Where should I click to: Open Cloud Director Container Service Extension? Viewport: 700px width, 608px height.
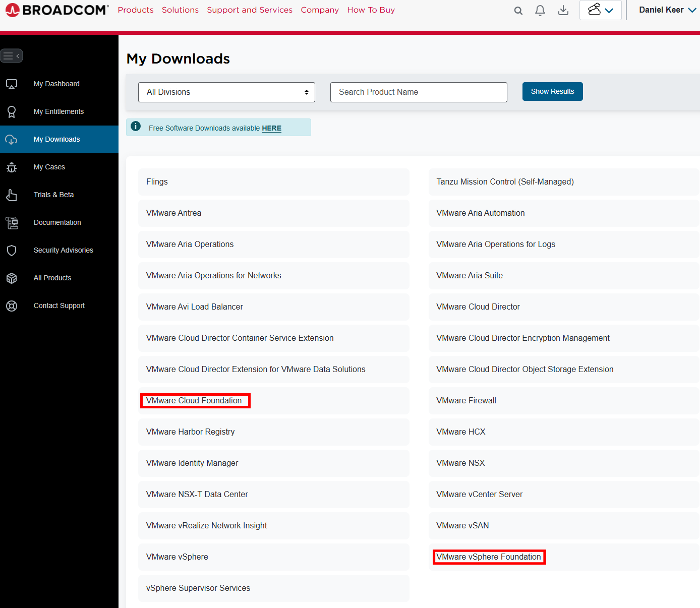point(274,338)
